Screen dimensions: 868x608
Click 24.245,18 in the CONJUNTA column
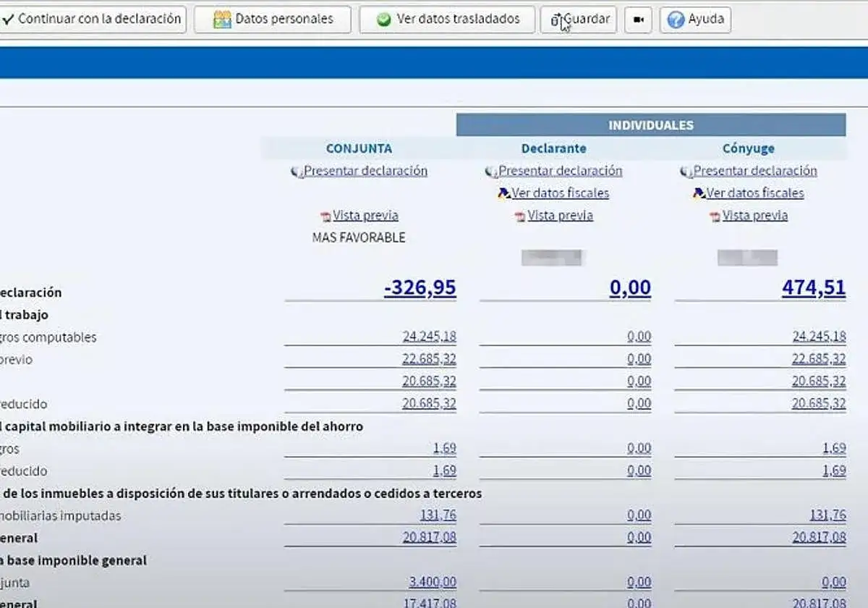(x=429, y=337)
